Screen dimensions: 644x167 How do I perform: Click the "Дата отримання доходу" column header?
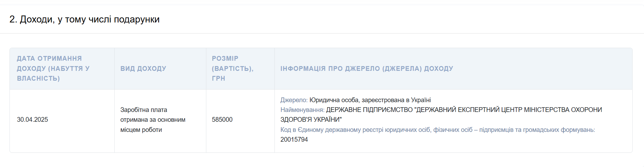click(49, 59)
